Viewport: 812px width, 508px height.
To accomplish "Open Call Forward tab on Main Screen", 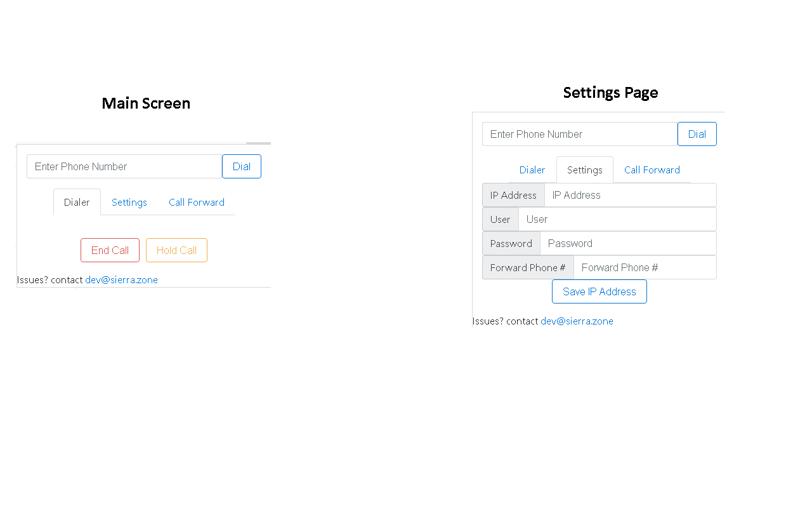I will tap(197, 202).
